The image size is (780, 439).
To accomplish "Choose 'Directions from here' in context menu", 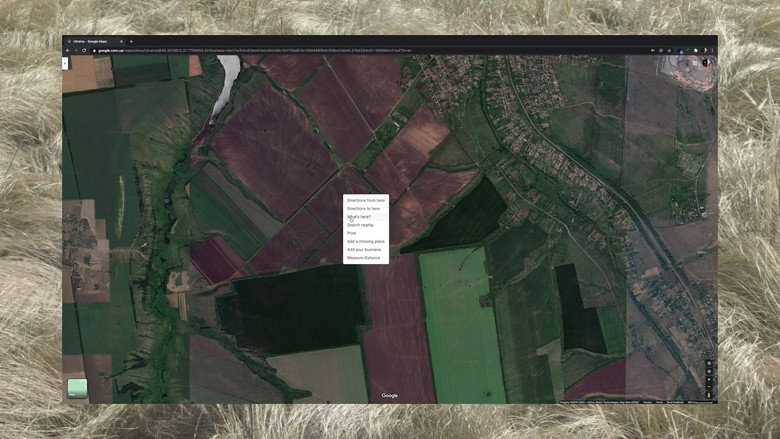I will pyautogui.click(x=366, y=200).
